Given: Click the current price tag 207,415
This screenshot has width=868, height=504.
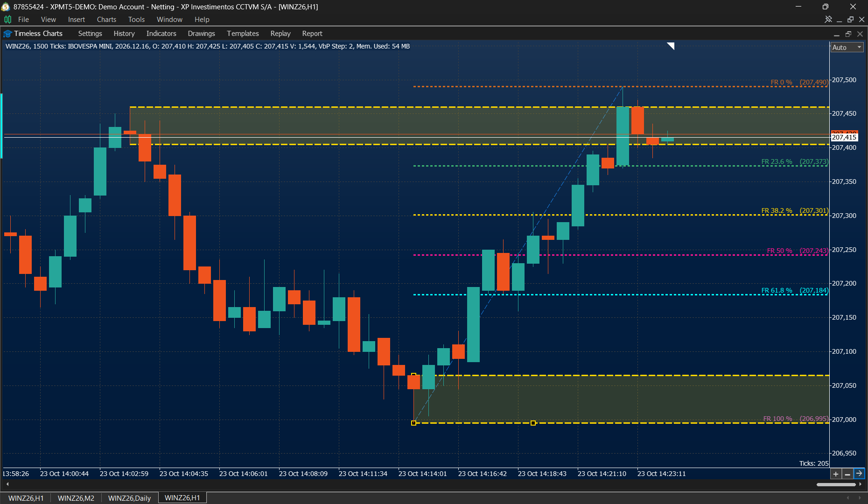Looking at the screenshot, I should 844,137.
